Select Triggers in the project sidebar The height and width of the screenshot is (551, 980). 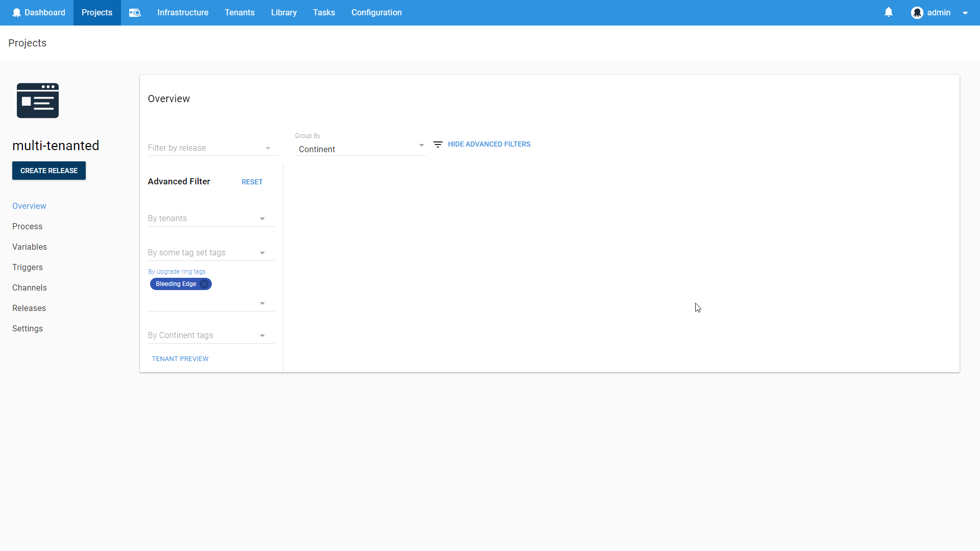pyautogui.click(x=27, y=267)
